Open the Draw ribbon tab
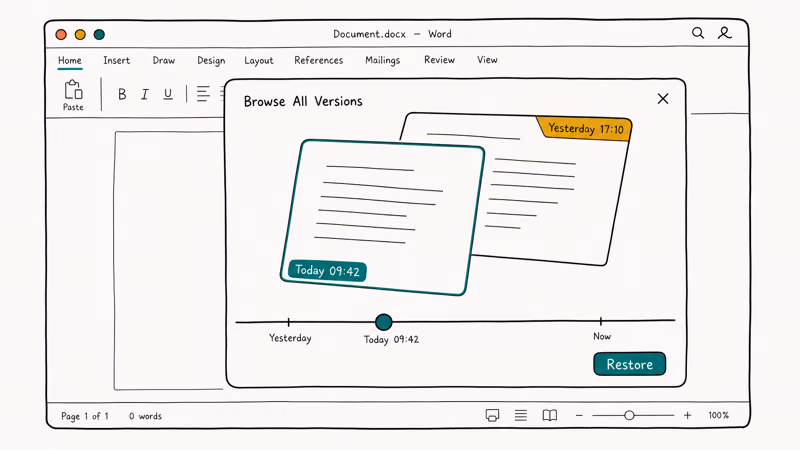 pyautogui.click(x=164, y=60)
